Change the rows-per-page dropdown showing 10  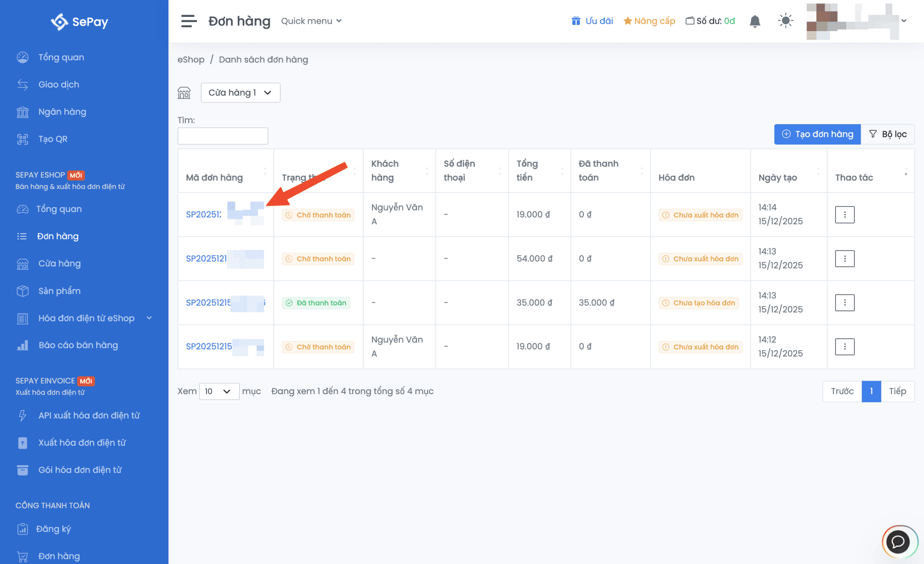coord(219,391)
